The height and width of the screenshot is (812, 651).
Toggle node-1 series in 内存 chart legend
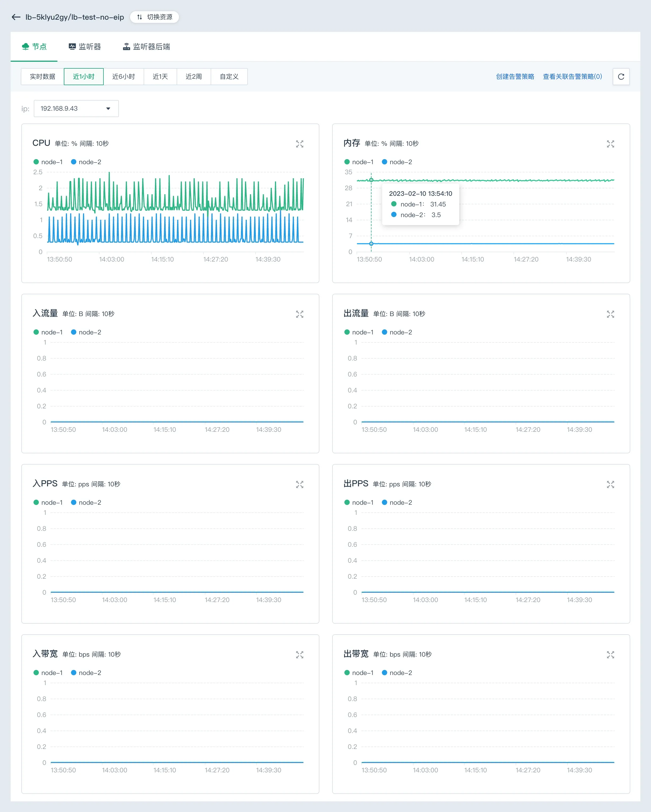(x=359, y=162)
